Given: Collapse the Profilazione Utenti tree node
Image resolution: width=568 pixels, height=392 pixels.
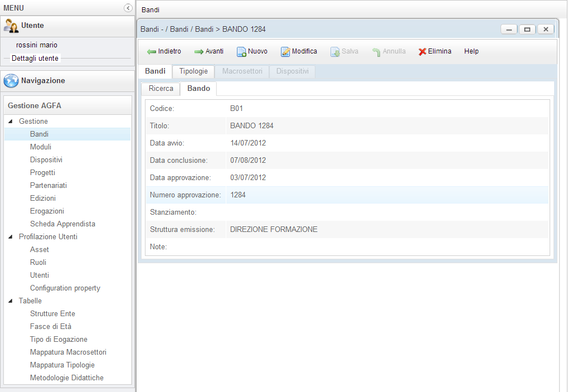Looking at the screenshot, I should pyautogui.click(x=11, y=237).
